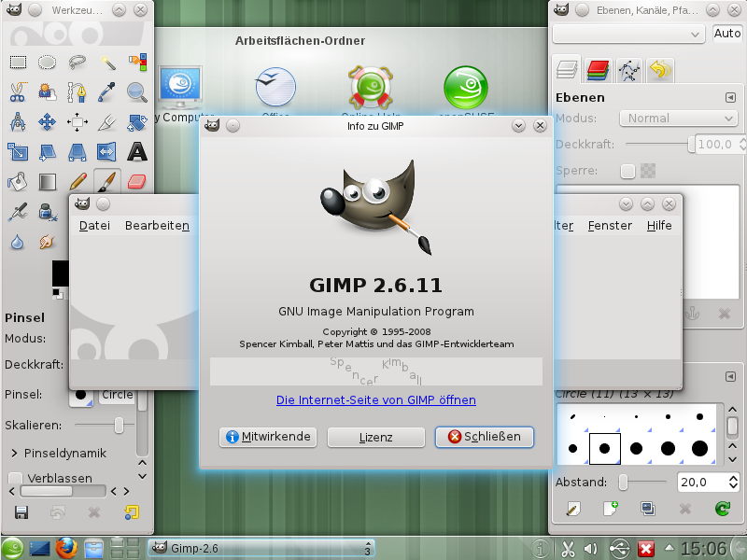Select the Smudge tool

point(48,242)
